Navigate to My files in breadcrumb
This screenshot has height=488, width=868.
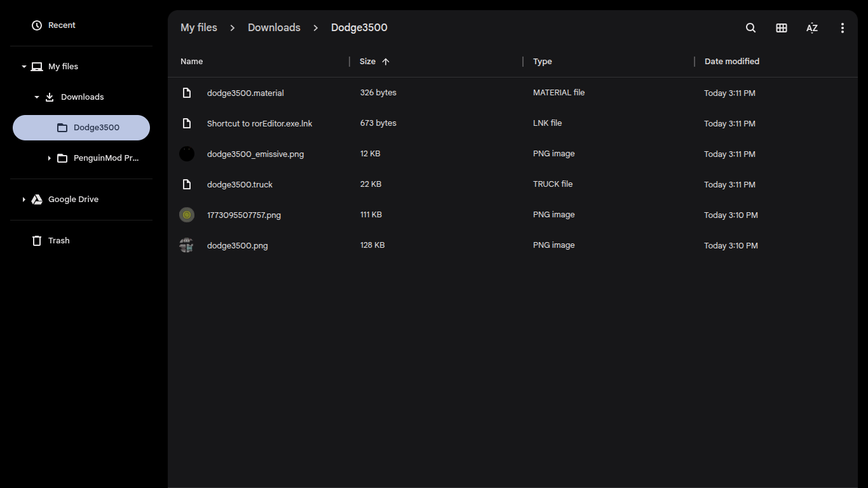coord(199,28)
